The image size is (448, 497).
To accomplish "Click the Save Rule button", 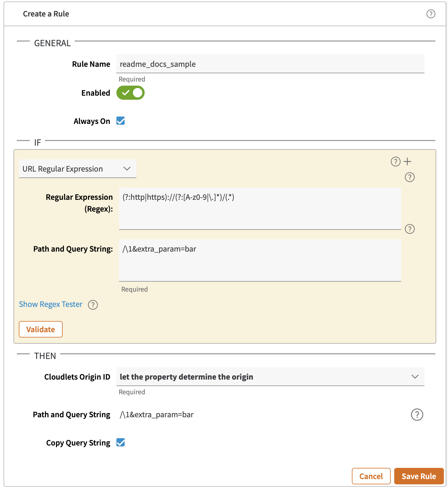I will (419, 476).
